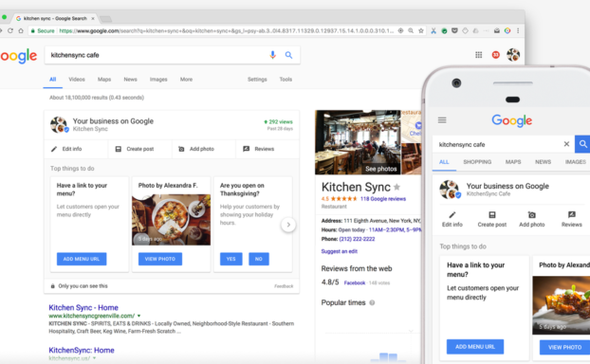Click the blue search magnifier in desktop search box
590x364 pixels.
pyautogui.click(x=288, y=55)
